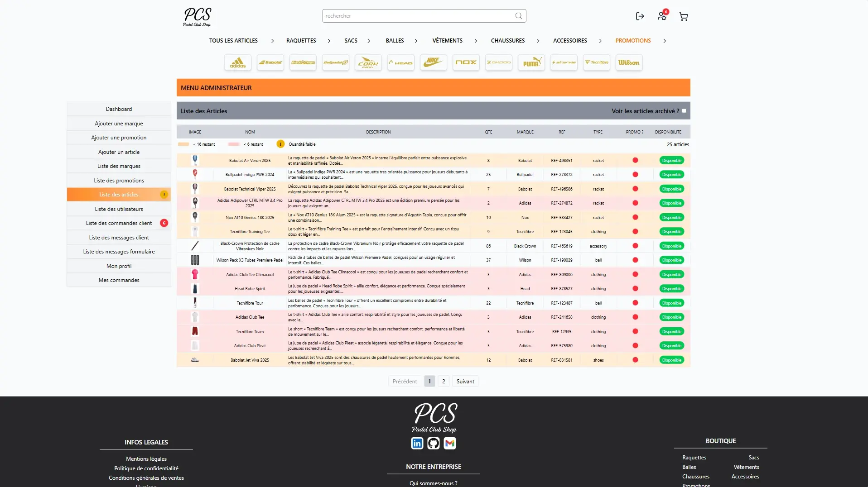
Task: Filter by the Adidas brand logo
Action: tap(238, 62)
